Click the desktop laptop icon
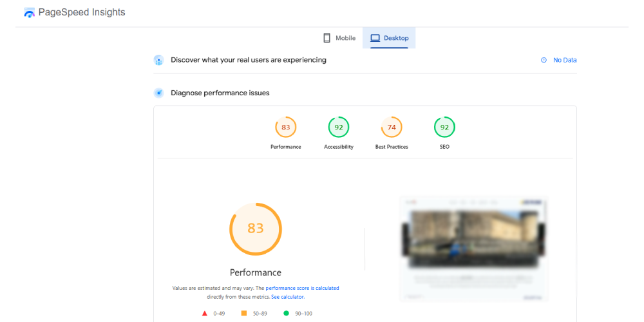This screenshot has width=644, height=322. pyautogui.click(x=375, y=38)
